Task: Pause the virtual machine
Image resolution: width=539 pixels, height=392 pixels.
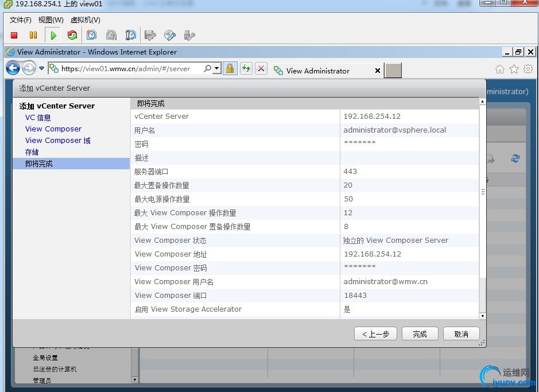Action: click(x=33, y=35)
